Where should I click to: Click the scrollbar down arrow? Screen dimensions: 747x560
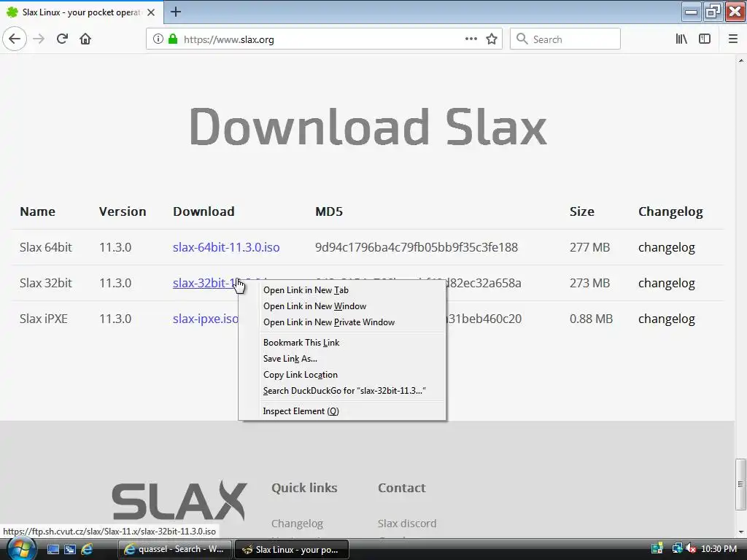click(x=741, y=532)
